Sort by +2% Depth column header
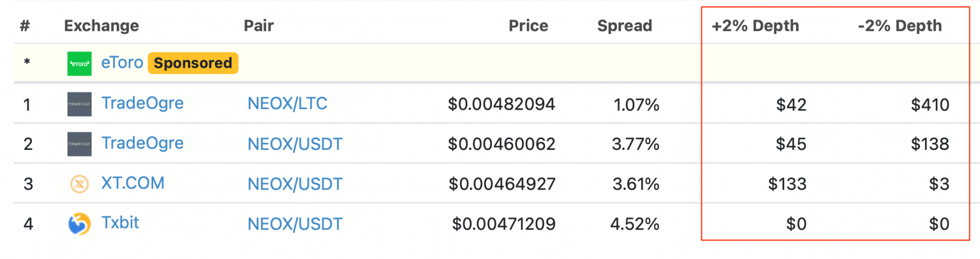Viewport: 980px width, 259px height. point(755,26)
